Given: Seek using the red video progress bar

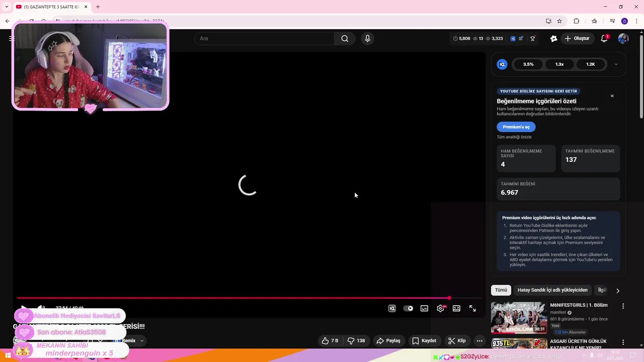Looking at the screenshot, I should tap(250, 298).
